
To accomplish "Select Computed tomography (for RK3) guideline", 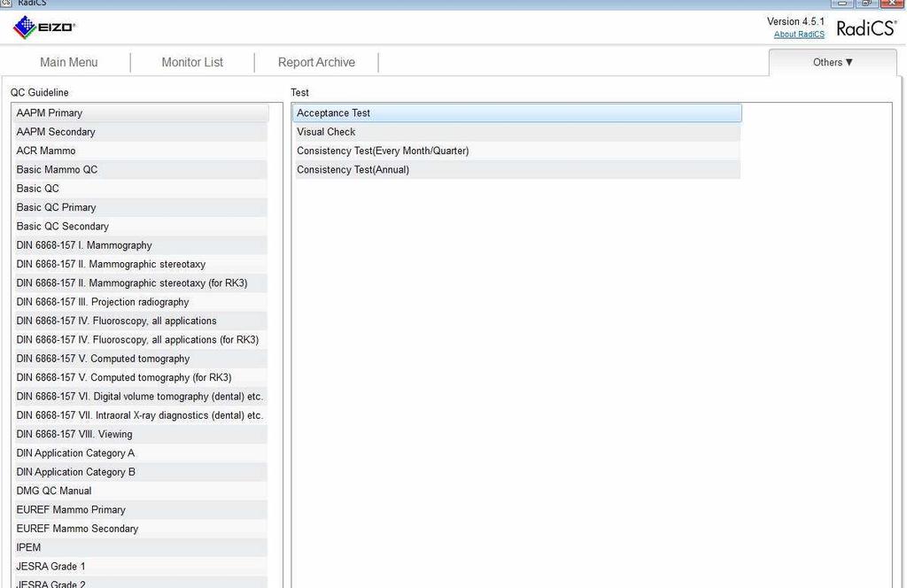I will tap(141, 377).
